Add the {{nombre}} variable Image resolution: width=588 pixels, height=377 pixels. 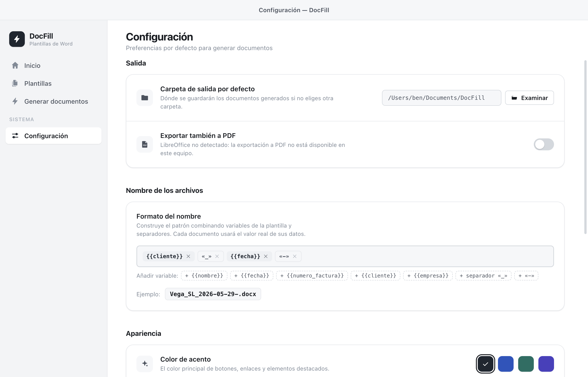[x=204, y=276]
